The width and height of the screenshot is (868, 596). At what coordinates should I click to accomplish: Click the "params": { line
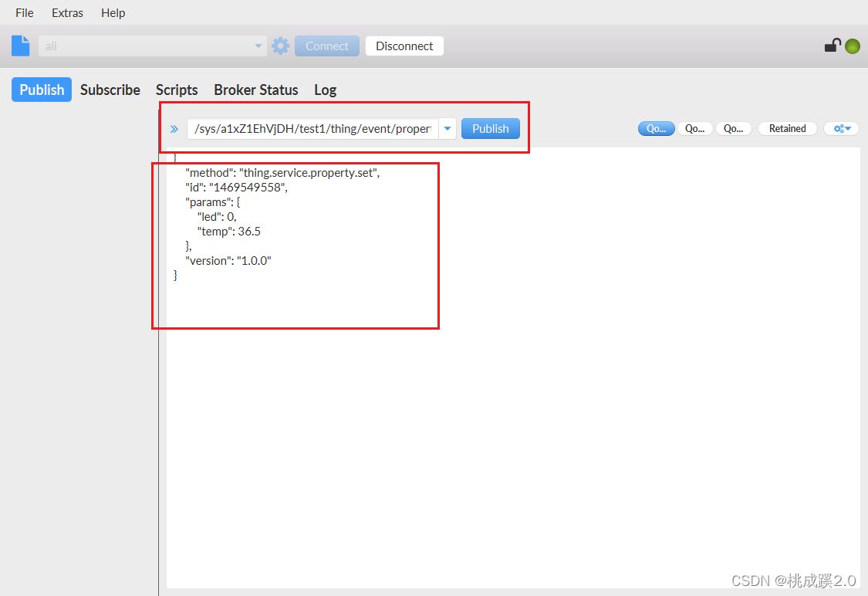click(213, 202)
